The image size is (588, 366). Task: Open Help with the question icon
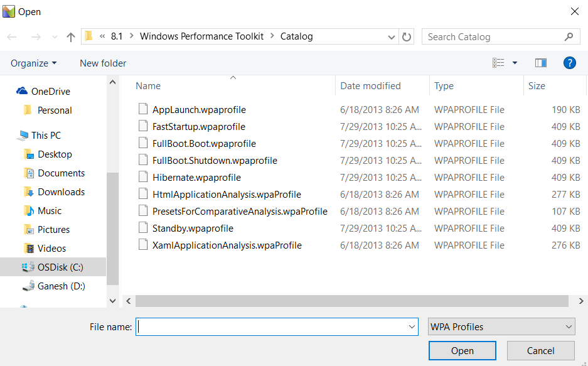(569, 63)
